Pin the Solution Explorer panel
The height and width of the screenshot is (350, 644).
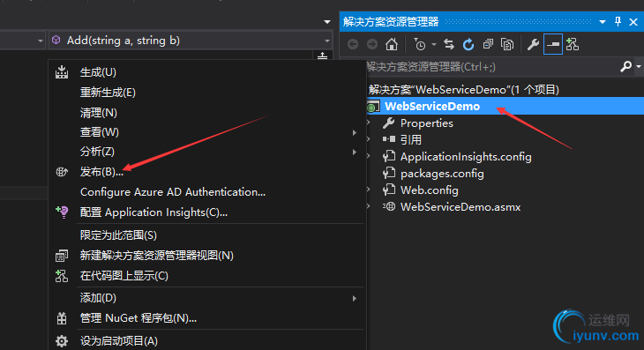[618, 22]
